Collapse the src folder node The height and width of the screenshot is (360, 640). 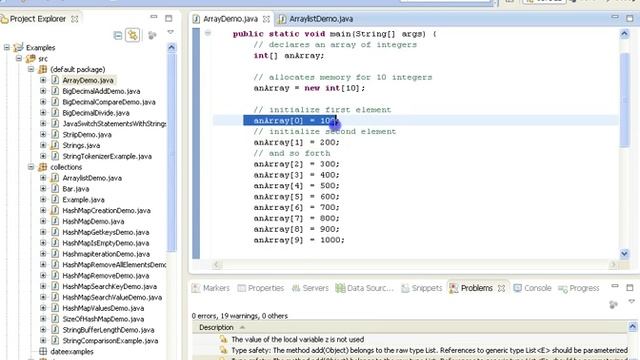[19, 58]
